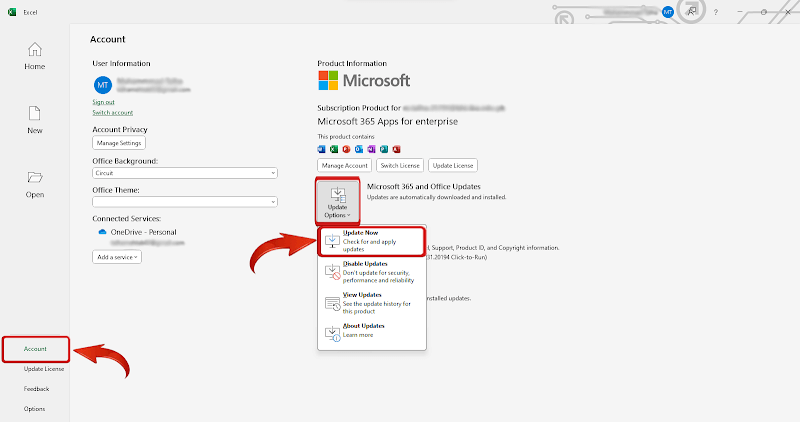Click the OneDrive cloud icon
Image resolution: width=800 pixels, height=422 pixels.
102,232
